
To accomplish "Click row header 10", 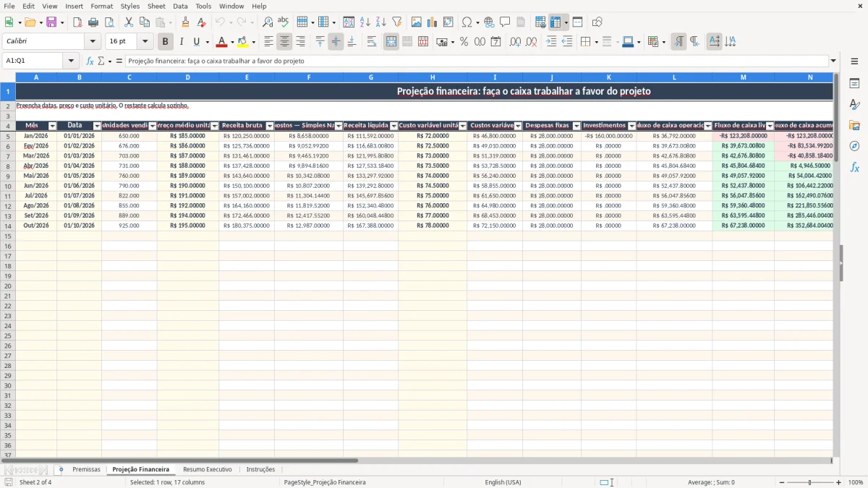I will 8,186.
